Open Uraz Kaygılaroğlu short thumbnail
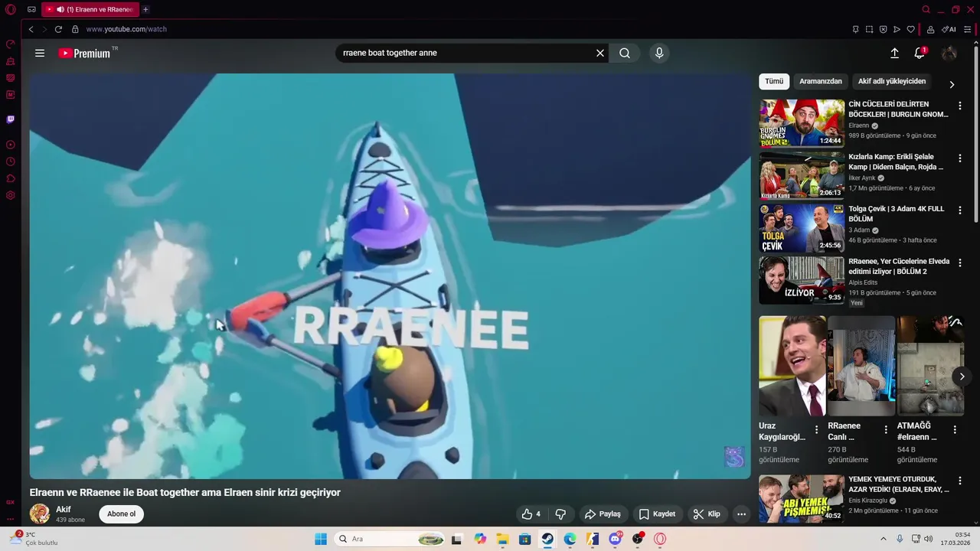Image resolution: width=980 pixels, height=551 pixels. (792, 366)
